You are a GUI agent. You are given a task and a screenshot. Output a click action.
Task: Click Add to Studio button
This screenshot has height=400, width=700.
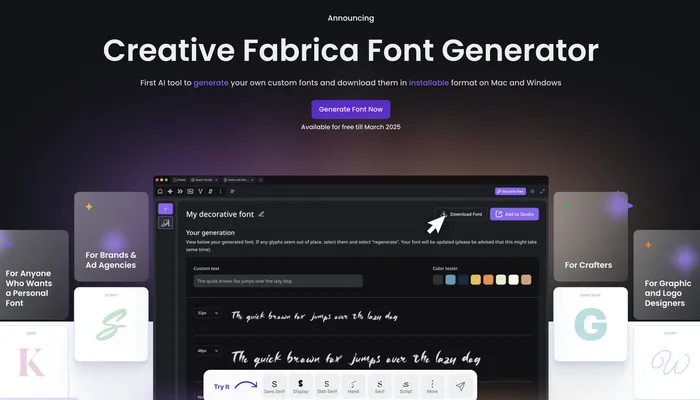click(514, 214)
